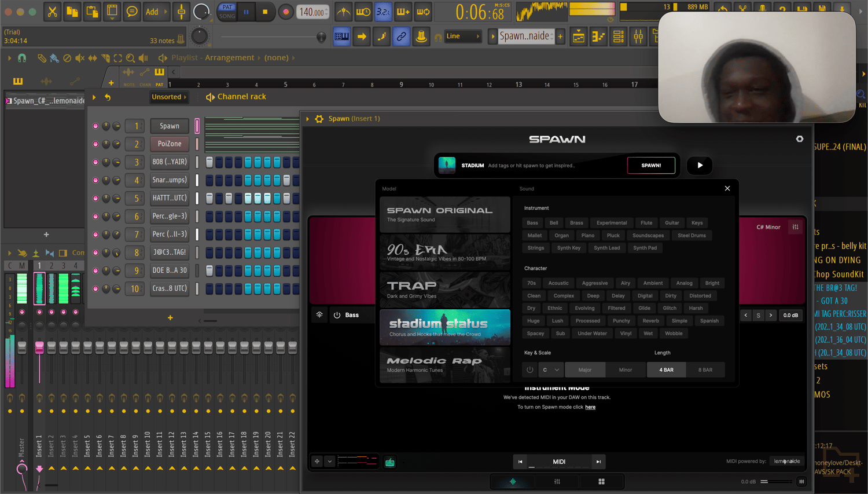The height and width of the screenshot is (494, 868).
Task: Mute the PoiZone channel with its green LED
Action: [95, 144]
